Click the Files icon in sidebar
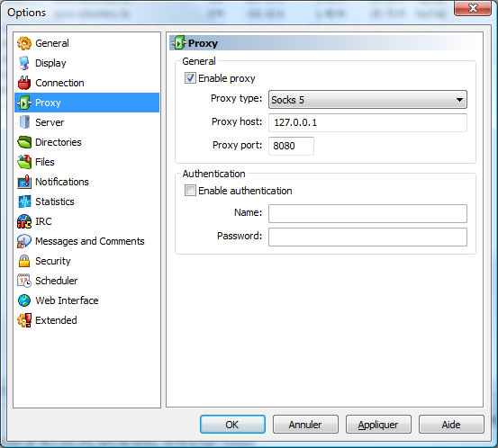 24,162
